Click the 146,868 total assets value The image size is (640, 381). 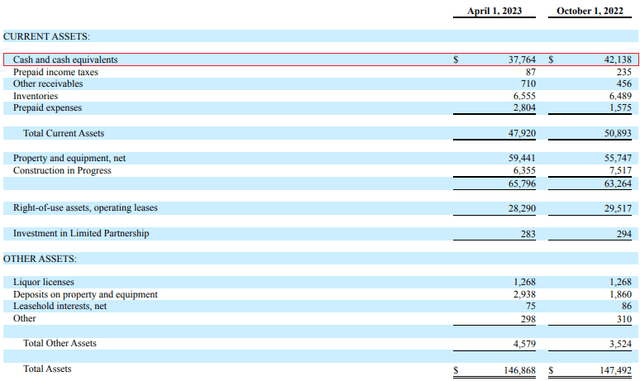click(520, 370)
